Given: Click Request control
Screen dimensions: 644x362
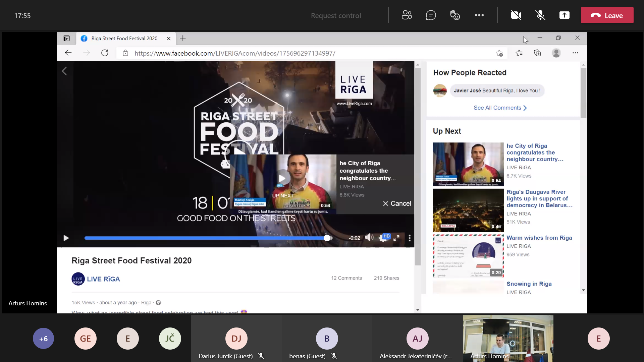Looking at the screenshot, I should [336, 15].
